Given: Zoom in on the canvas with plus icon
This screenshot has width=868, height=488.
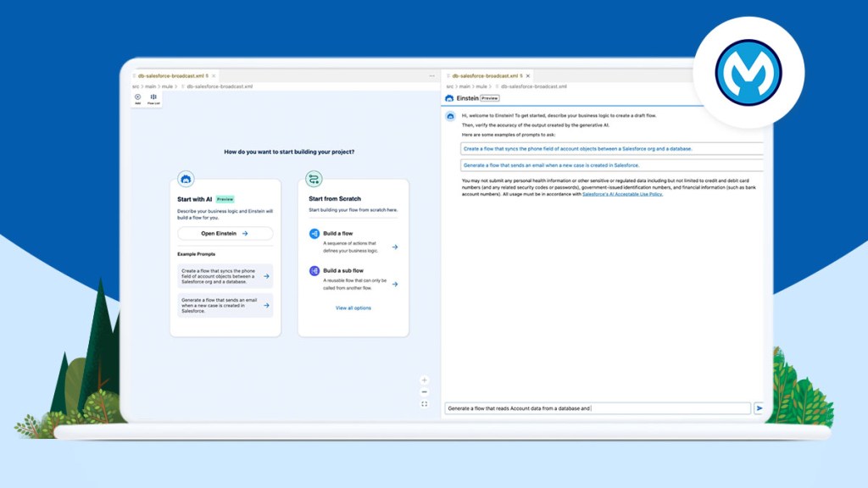Looking at the screenshot, I should 425,380.
